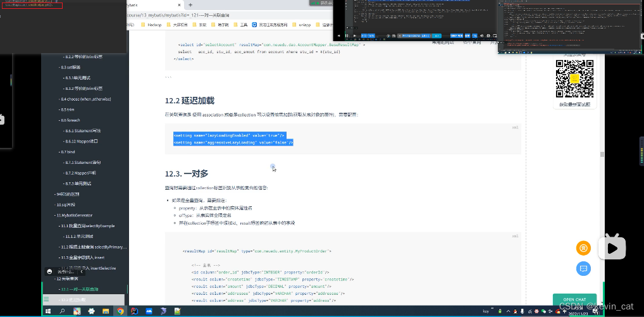Click the page vertical scrollbar thumb

click(602, 154)
